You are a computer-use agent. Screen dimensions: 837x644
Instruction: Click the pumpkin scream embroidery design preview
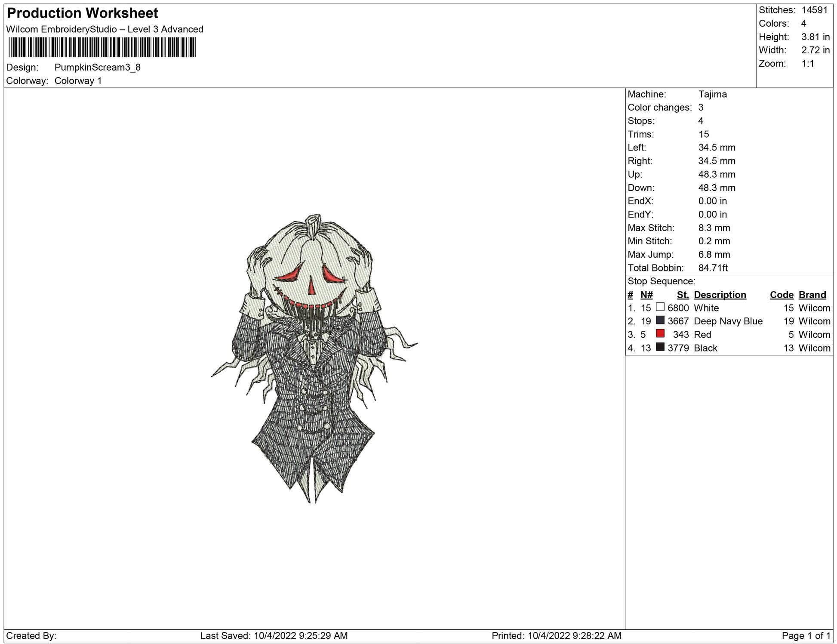click(x=314, y=358)
